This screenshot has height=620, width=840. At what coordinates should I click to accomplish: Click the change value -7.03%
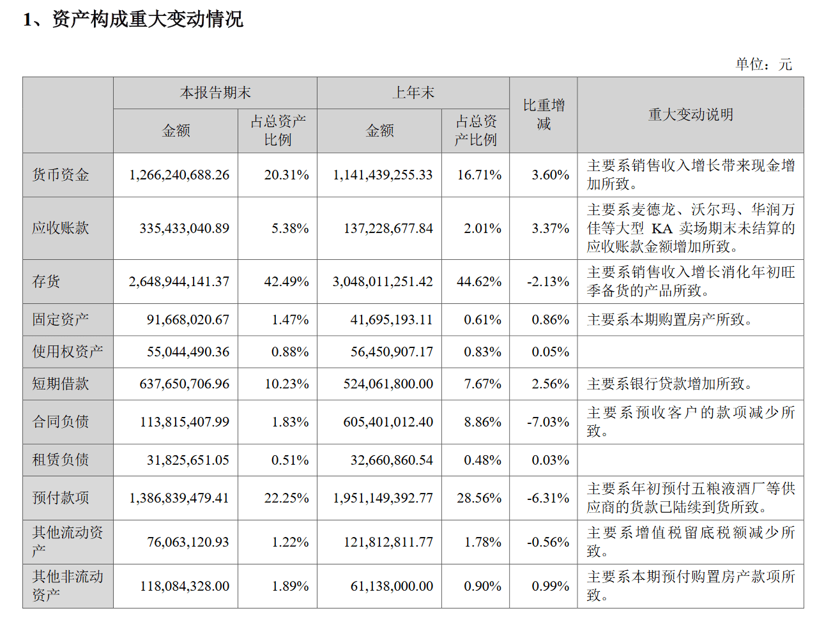(548, 422)
